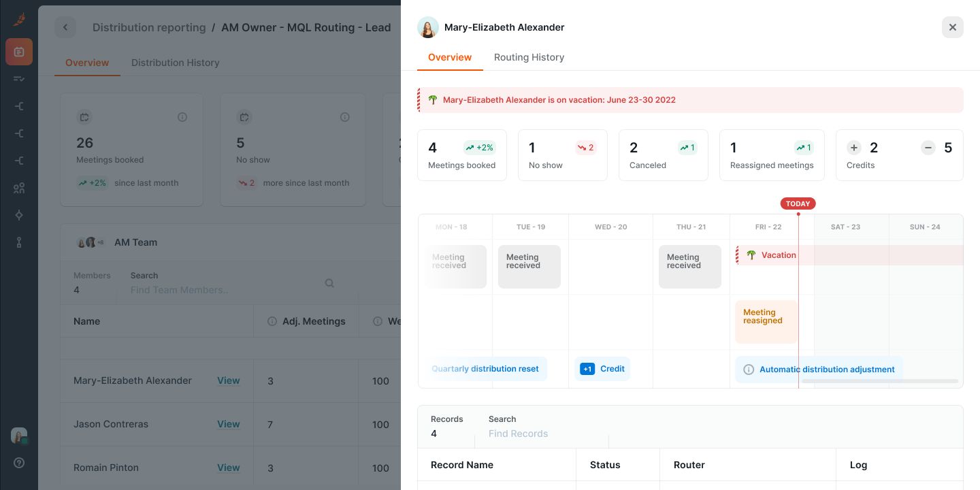View Jason Contreras's member details
This screenshot has width=980, height=490.
(229, 424)
